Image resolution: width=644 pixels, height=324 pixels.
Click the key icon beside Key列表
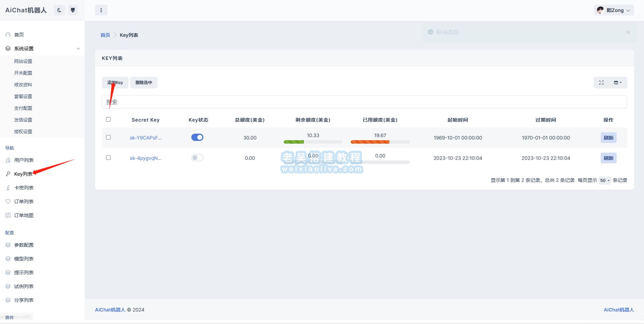coord(8,174)
